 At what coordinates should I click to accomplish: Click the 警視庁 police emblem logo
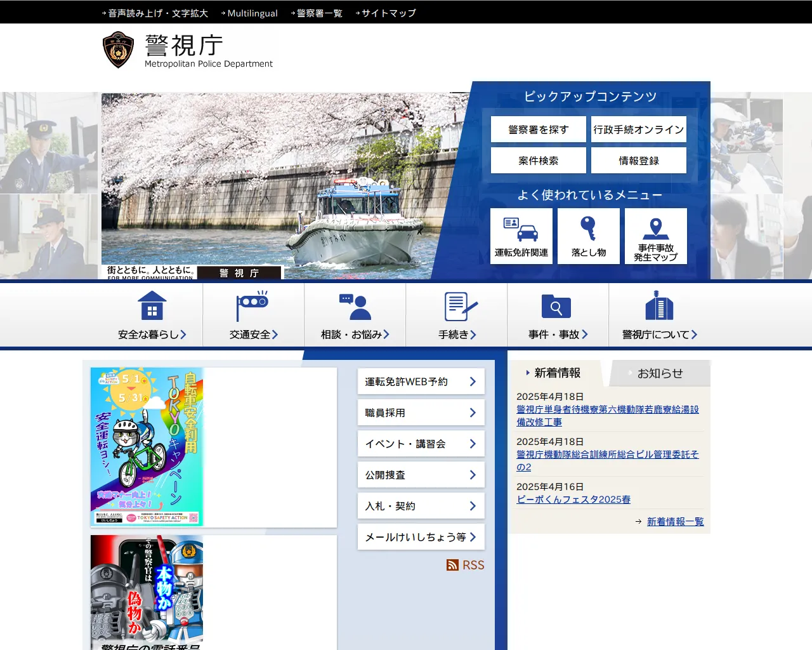pyautogui.click(x=118, y=50)
